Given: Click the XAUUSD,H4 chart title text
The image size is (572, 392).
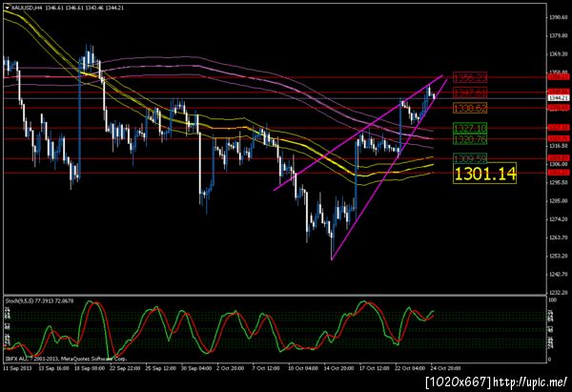Looking at the screenshot, I should 27,8.
